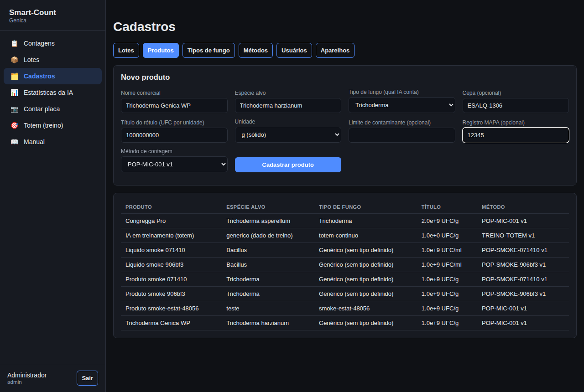
Task: Click the Lotes package icon in sidebar
Action: pos(15,60)
